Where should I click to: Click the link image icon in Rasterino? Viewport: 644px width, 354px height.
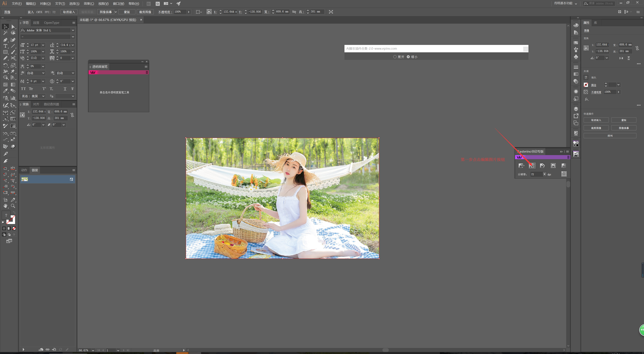521,166
